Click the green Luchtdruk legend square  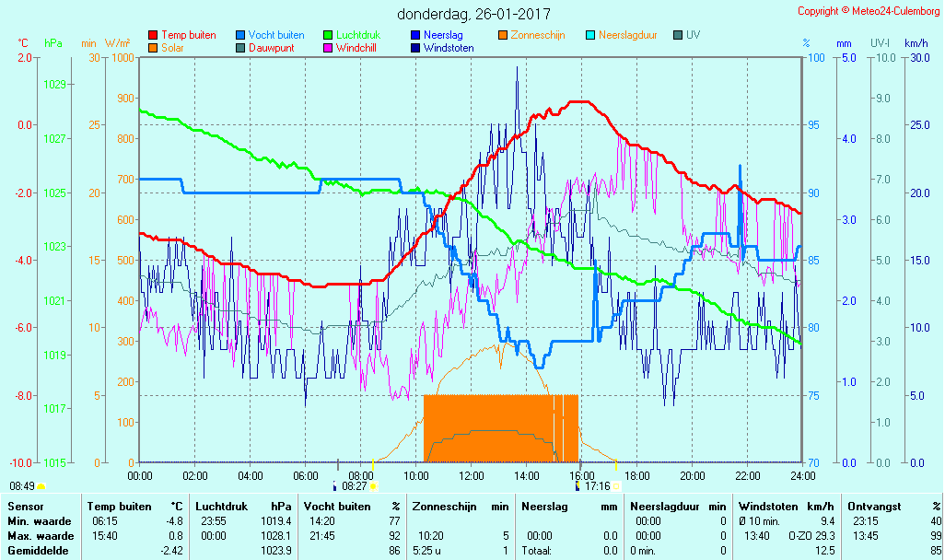click(328, 35)
